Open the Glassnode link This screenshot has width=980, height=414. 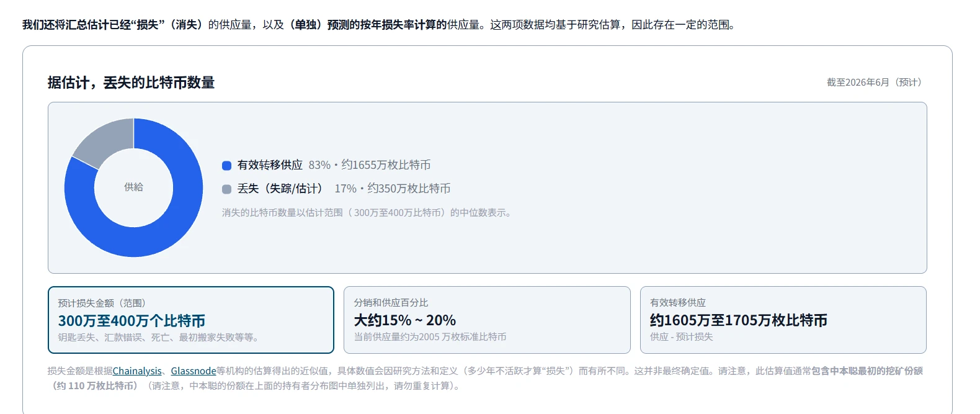194,371
